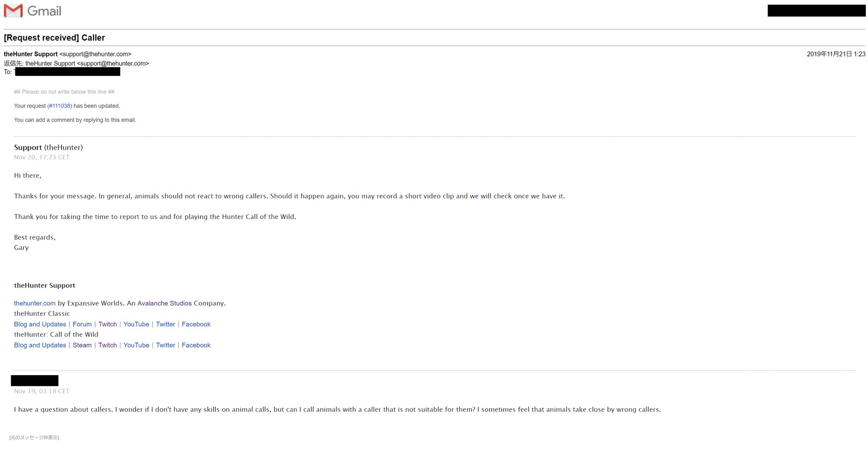Click the sender name theHunter Support
The height and width of the screenshot is (457, 868).
tap(31, 54)
